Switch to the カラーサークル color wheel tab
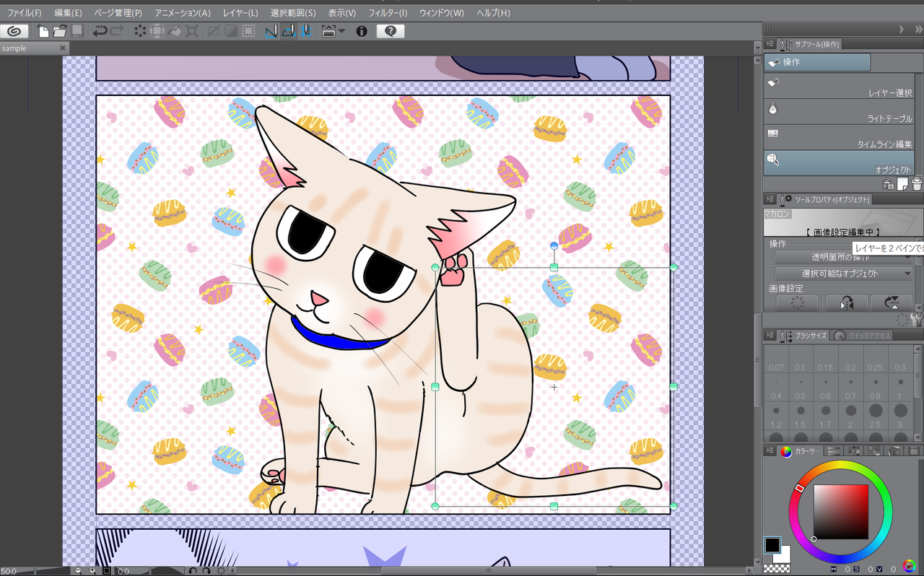This screenshot has height=576, width=924. tap(801, 451)
